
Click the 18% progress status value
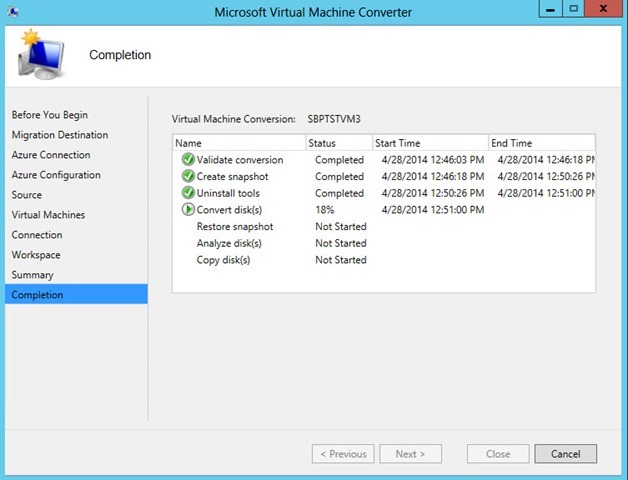(x=324, y=210)
